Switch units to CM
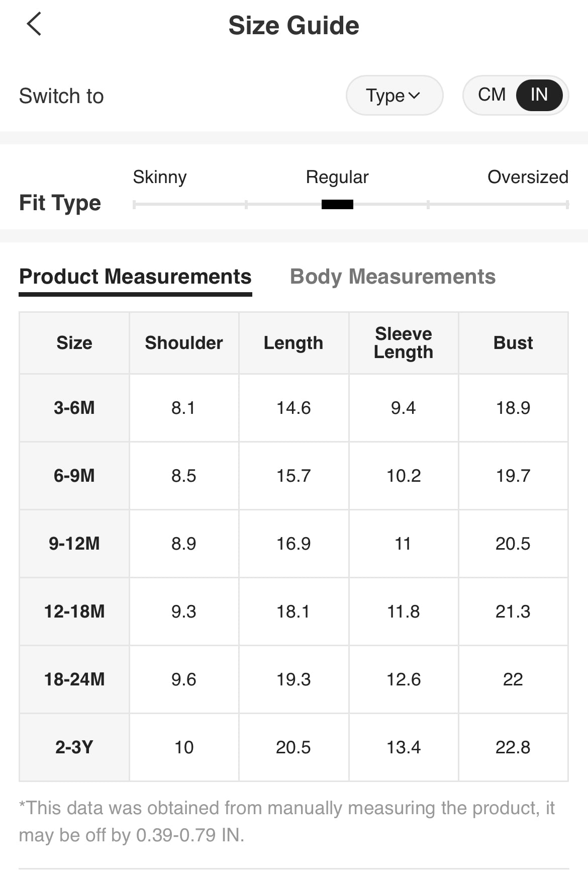This screenshot has height=870, width=588. (492, 95)
